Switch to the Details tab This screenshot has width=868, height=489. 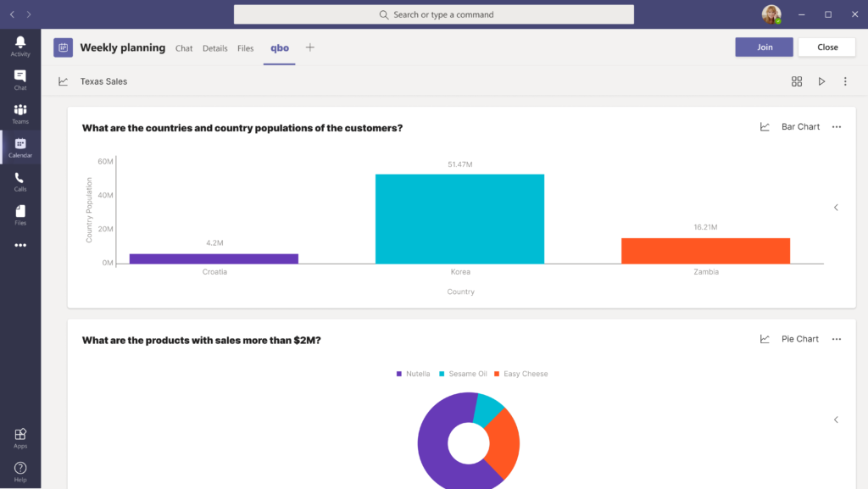coord(214,48)
